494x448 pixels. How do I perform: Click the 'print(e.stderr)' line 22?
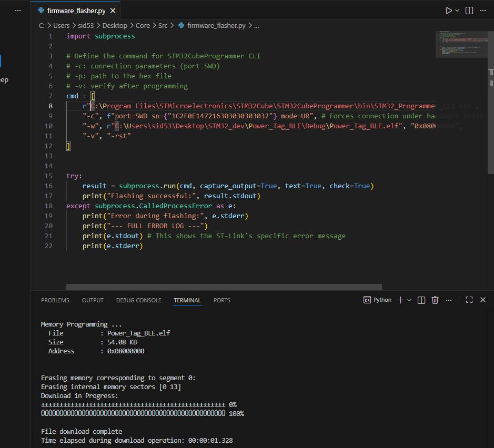click(x=113, y=246)
